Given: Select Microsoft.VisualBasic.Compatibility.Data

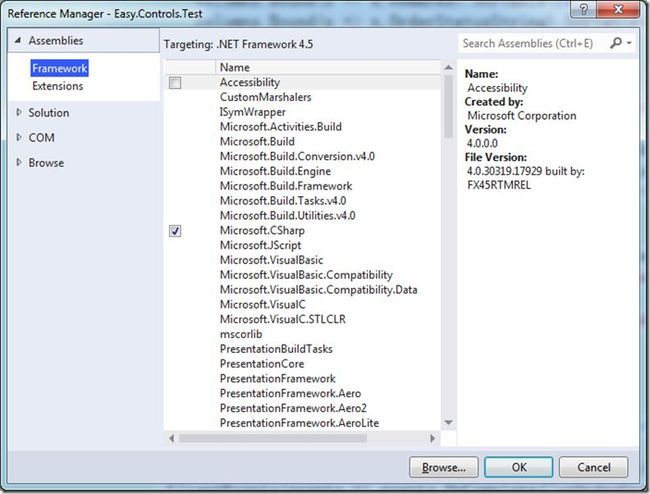Looking at the screenshot, I should pyautogui.click(x=318, y=290).
